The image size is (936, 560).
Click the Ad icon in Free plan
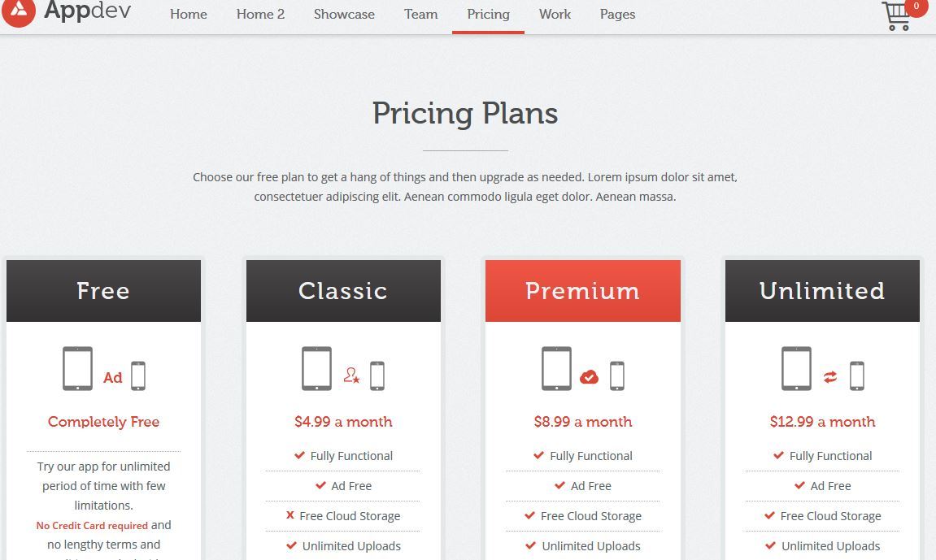tap(113, 377)
